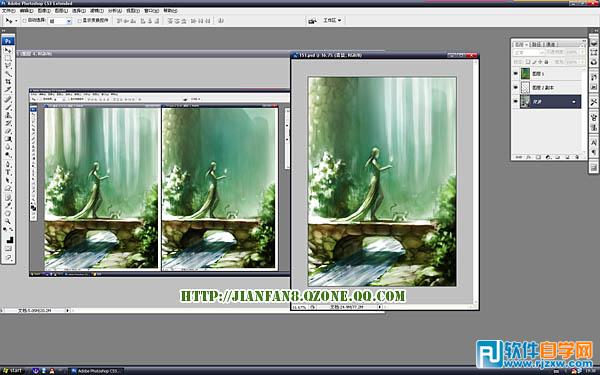The width and height of the screenshot is (600, 375).
Task: Click the trash icon in Layers panel
Action: [577, 157]
